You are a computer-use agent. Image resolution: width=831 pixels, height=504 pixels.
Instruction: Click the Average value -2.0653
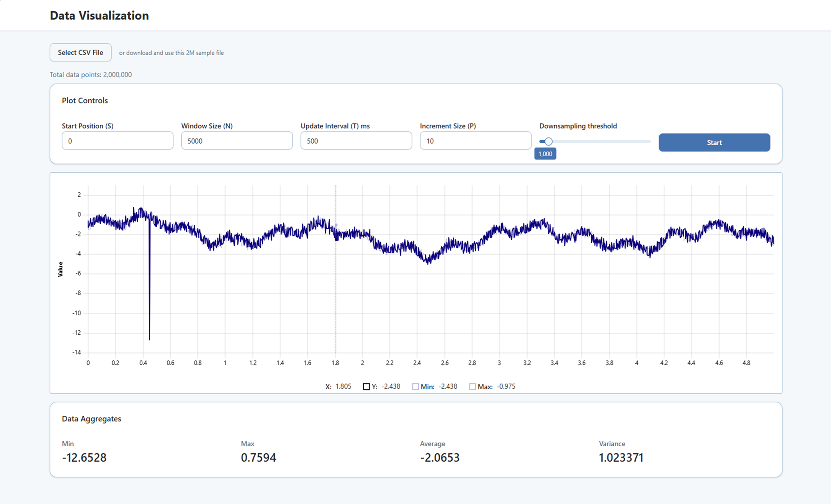(x=439, y=458)
